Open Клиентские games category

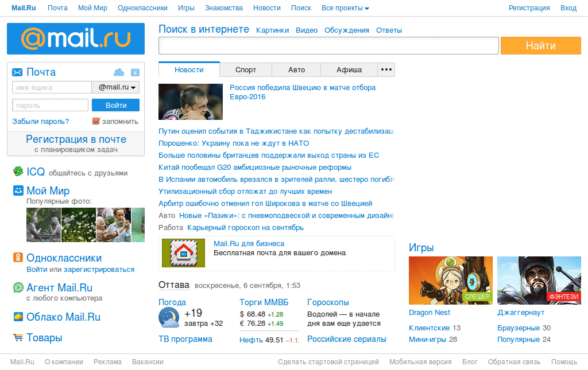pos(429,328)
